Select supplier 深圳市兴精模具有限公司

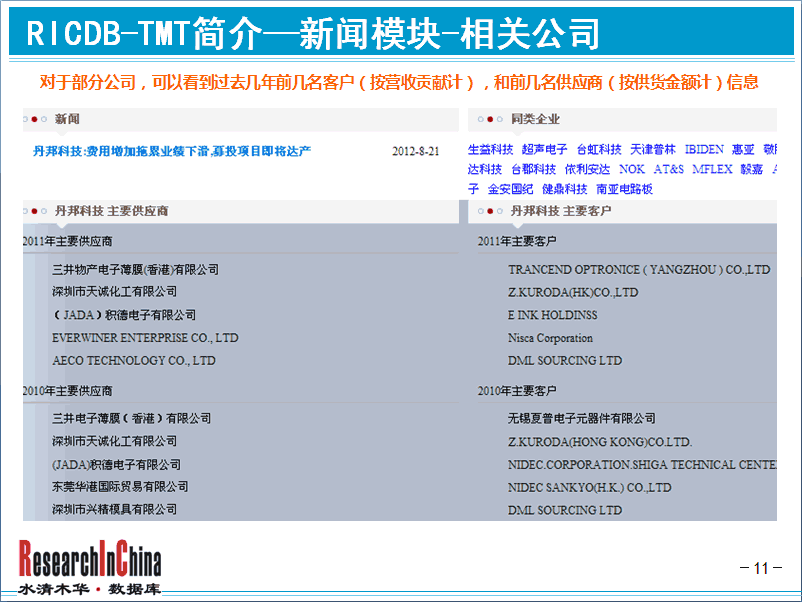pyautogui.click(x=115, y=509)
